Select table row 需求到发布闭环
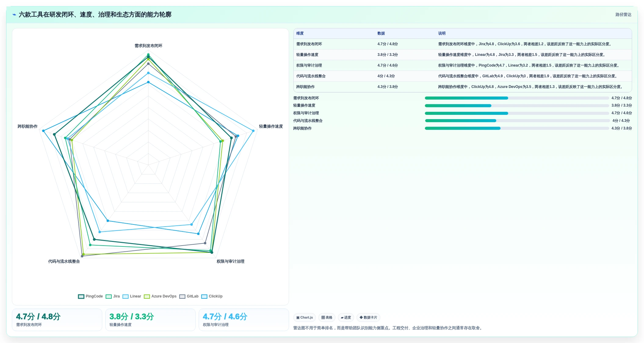644x343 pixels. 462,44
